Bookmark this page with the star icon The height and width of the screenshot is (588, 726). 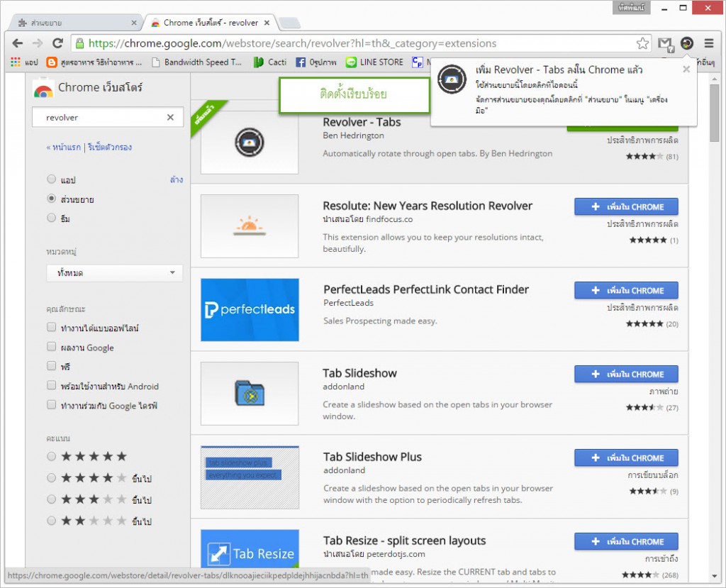click(642, 43)
